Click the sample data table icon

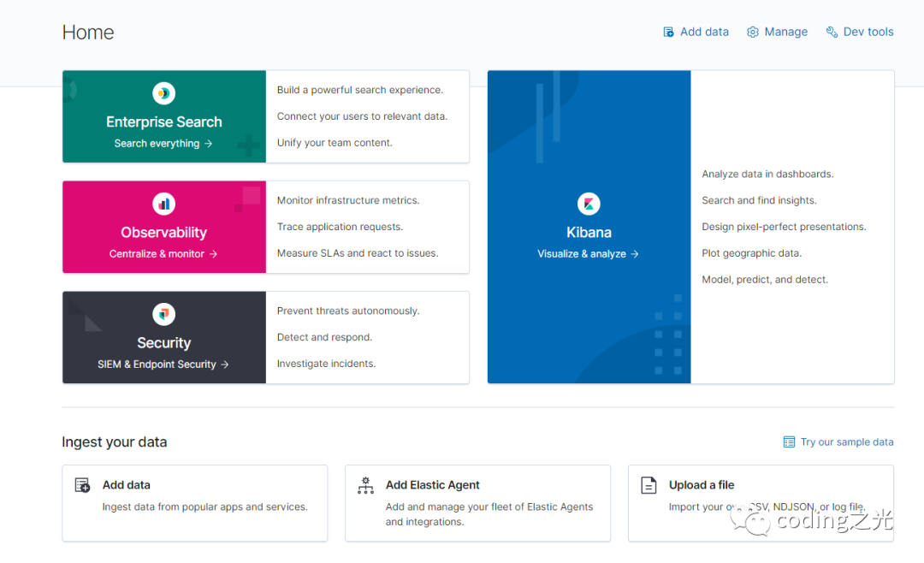[x=789, y=442]
